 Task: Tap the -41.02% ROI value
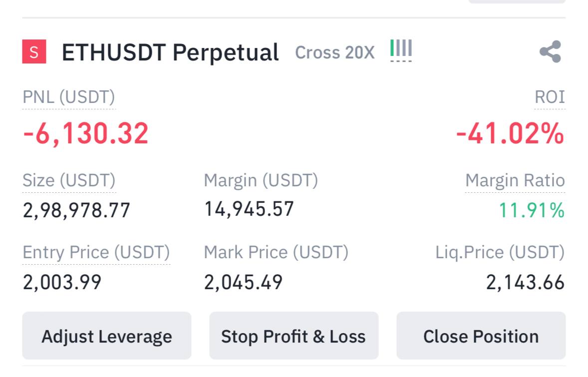point(510,134)
